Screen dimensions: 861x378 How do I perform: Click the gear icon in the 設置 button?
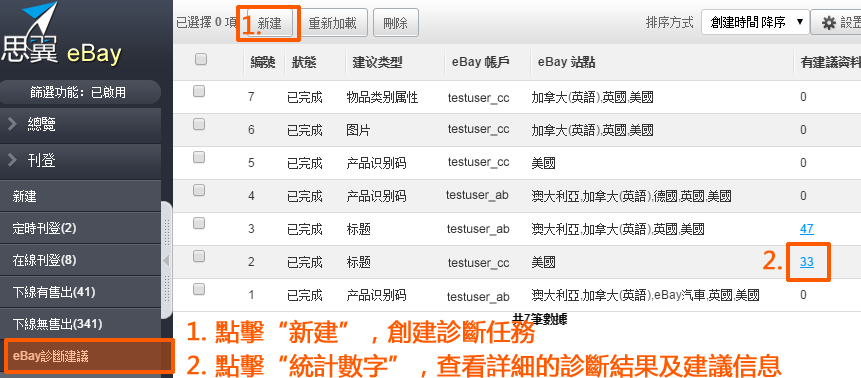point(829,23)
